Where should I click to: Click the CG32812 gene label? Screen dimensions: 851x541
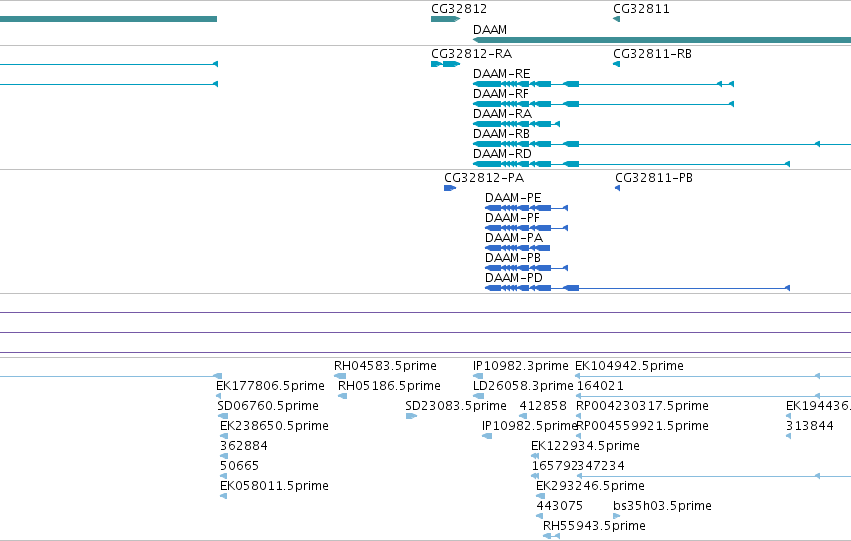coord(459,9)
